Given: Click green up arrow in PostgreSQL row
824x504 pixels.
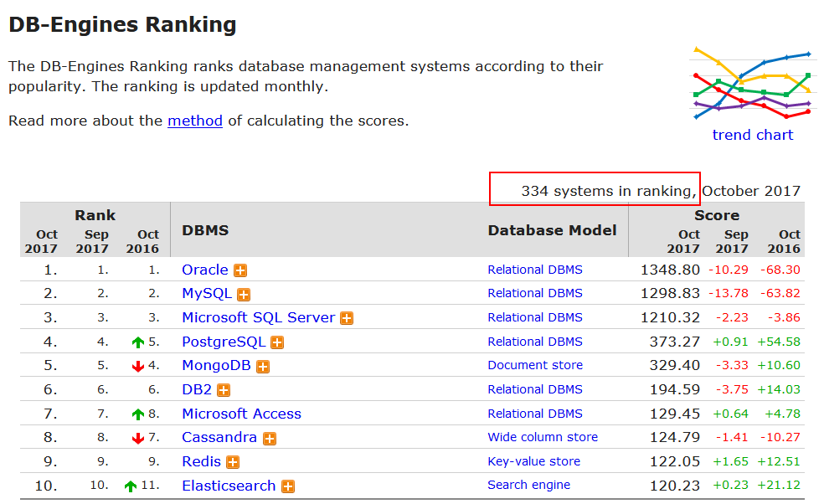Looking at the screenshot, I should (x=137, y=342).
